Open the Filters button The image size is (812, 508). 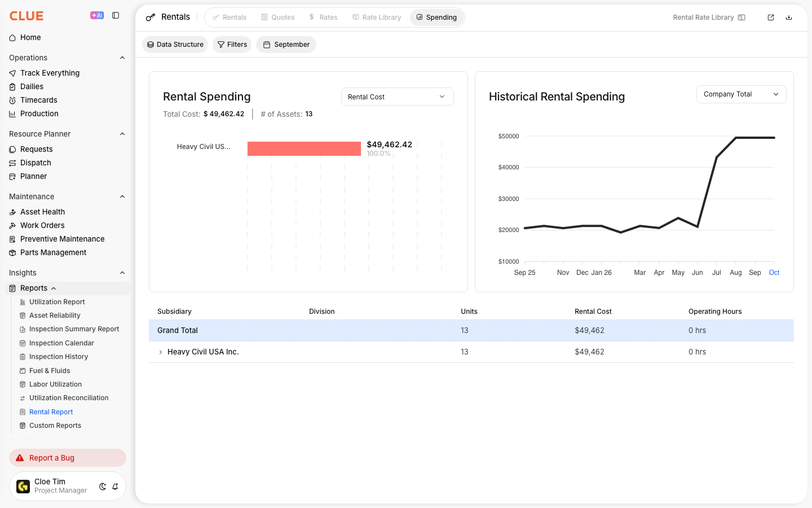tap(232, 45)
